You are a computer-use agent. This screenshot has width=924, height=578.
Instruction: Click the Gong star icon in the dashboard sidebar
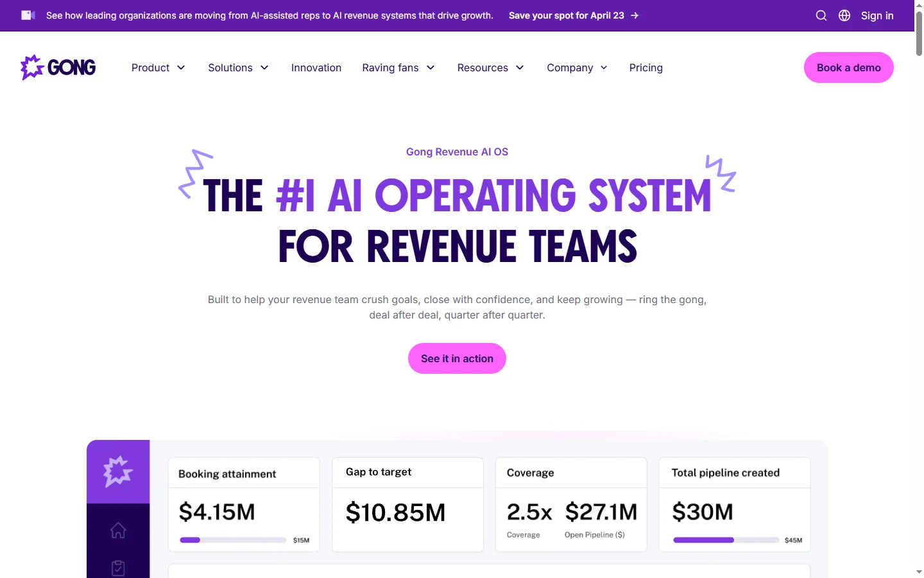[x=118, y=471]
